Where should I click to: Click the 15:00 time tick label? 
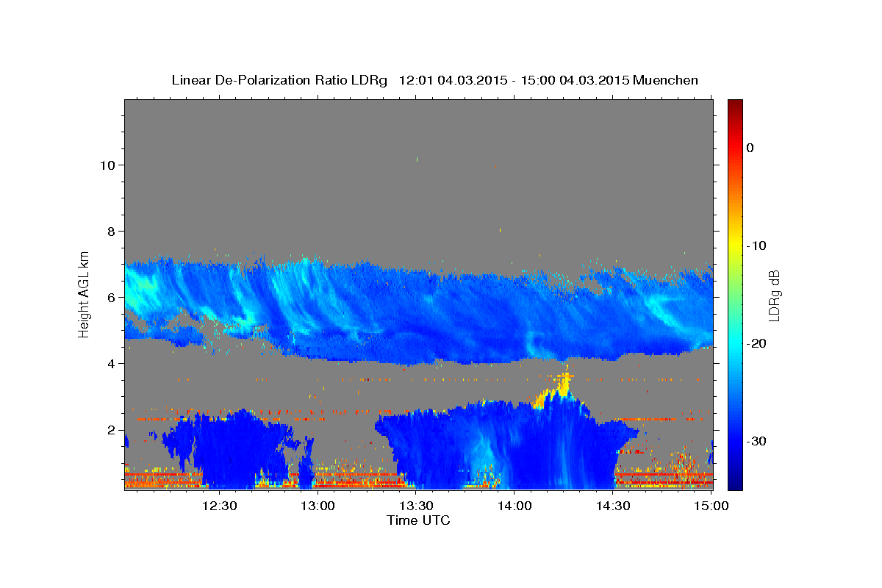tap(710, 506)
